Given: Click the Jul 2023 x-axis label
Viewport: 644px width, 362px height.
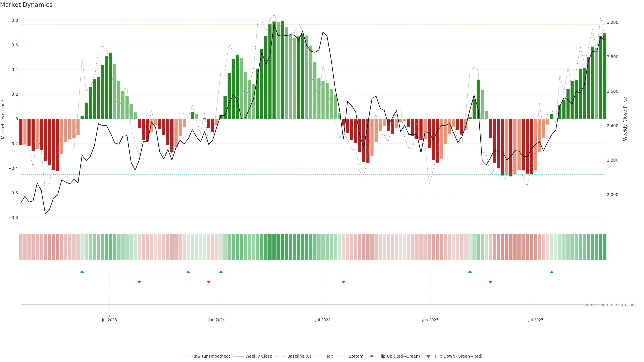Looking at the screenshot, I should [x=109, y=320].
